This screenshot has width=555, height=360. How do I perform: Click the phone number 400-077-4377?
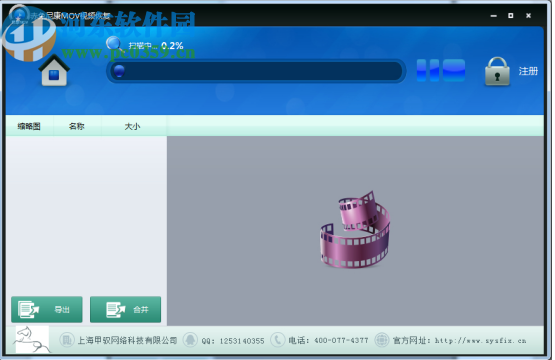pos(341,341)
